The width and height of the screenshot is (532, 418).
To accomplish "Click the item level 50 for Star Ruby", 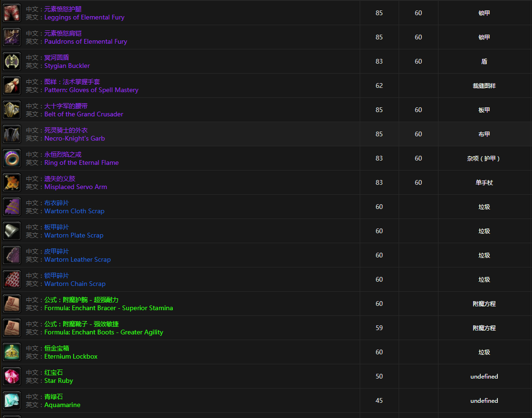I will coord(379,376).
